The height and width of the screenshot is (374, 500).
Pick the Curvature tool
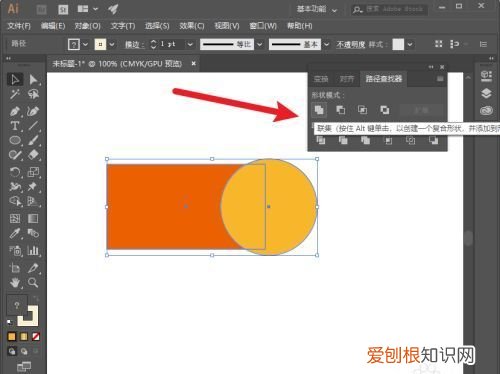(33, 111)
